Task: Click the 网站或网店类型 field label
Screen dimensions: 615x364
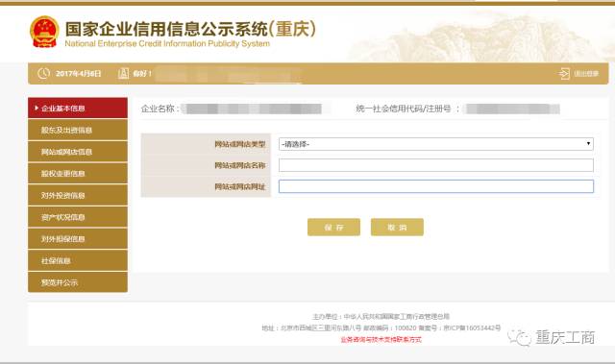Action: tap(240, 144)
